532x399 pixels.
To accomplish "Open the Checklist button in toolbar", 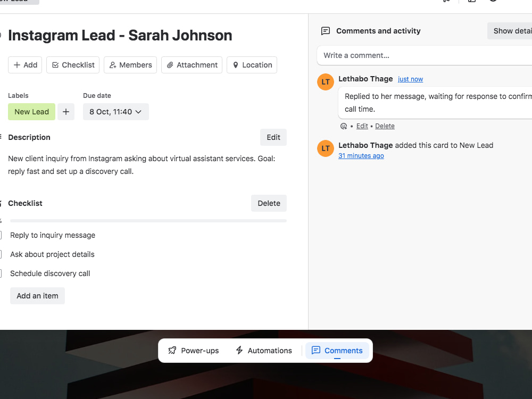I will 73,65.
